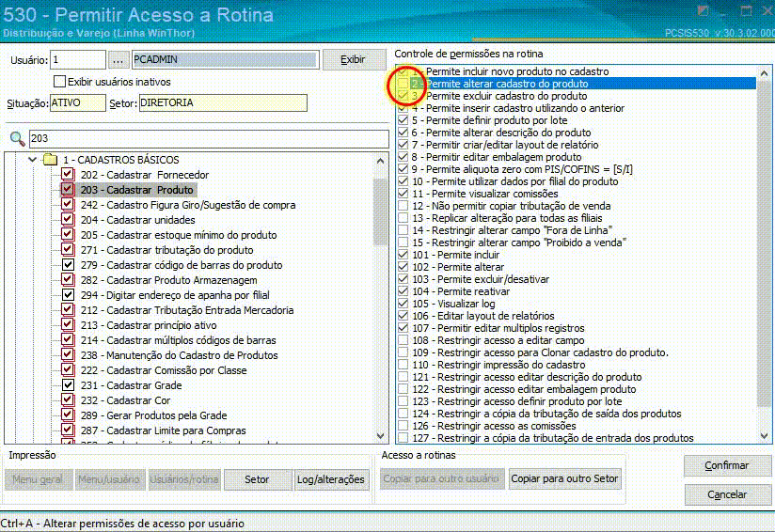Select row 2 - Permite alterar cadastro do produto
The image size is (775, 532).
(x=577, y=84)
